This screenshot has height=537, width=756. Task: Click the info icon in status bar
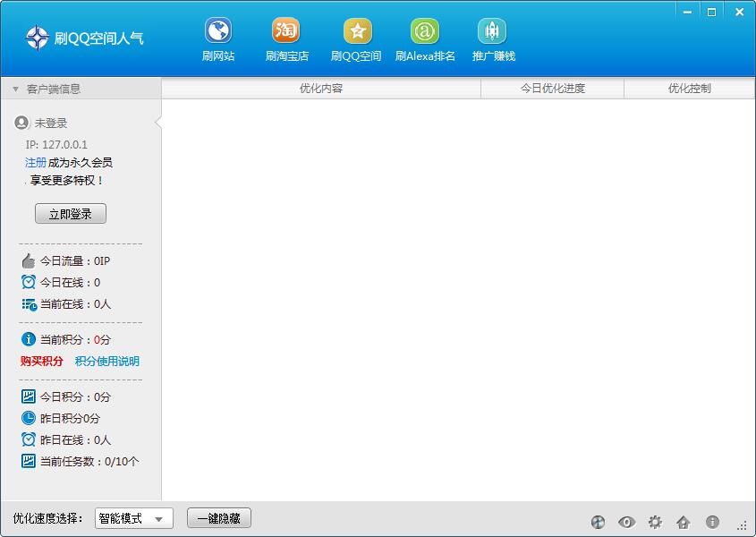pos(712,522)
